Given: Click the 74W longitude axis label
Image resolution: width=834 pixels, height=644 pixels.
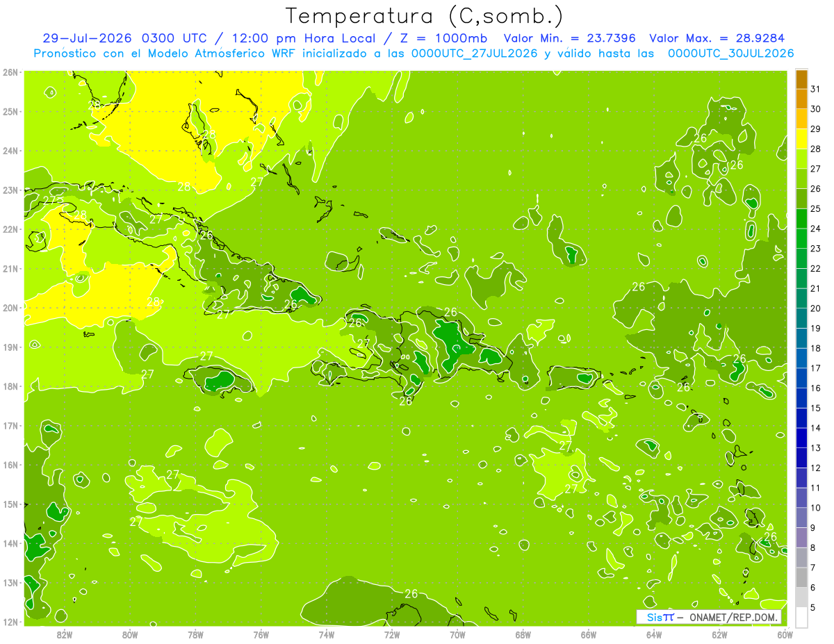Looking at the screenshot, I should (x=327, y=634).
